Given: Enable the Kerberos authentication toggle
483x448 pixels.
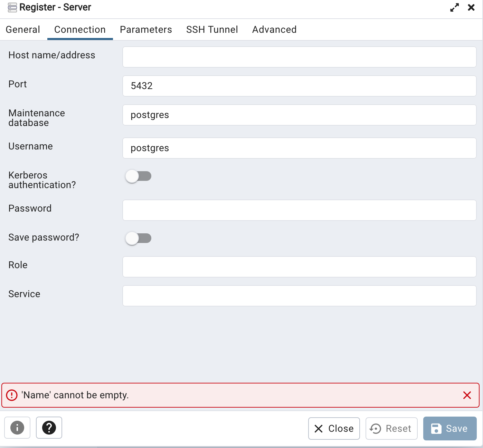Looking at the screenshot, I should click(138, 176).
